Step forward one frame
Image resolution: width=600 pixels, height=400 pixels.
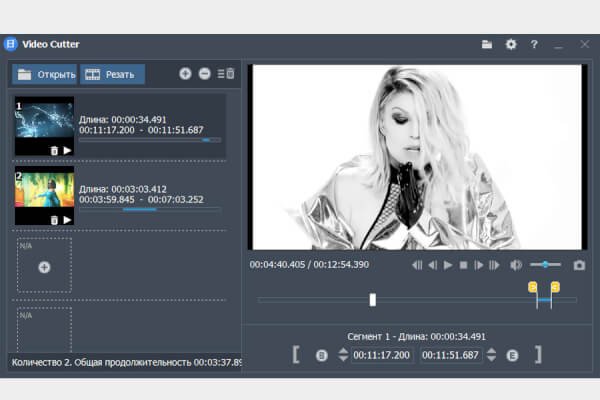click(x=478, y=265)
